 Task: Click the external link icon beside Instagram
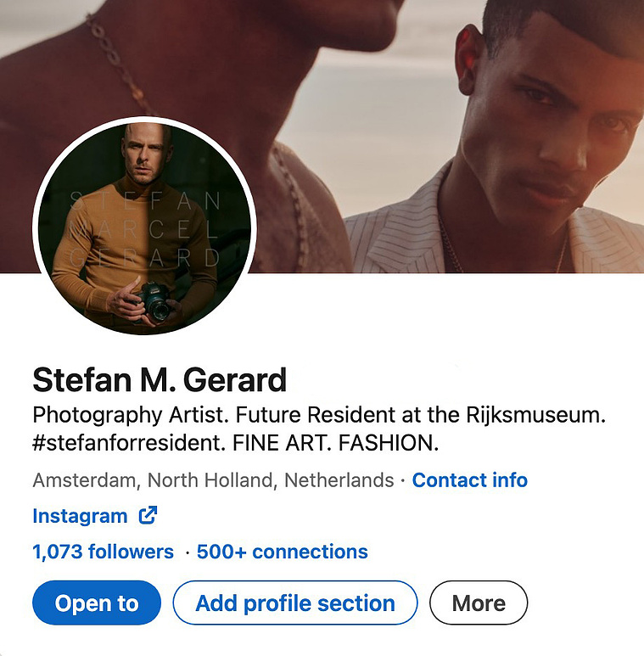148,515
